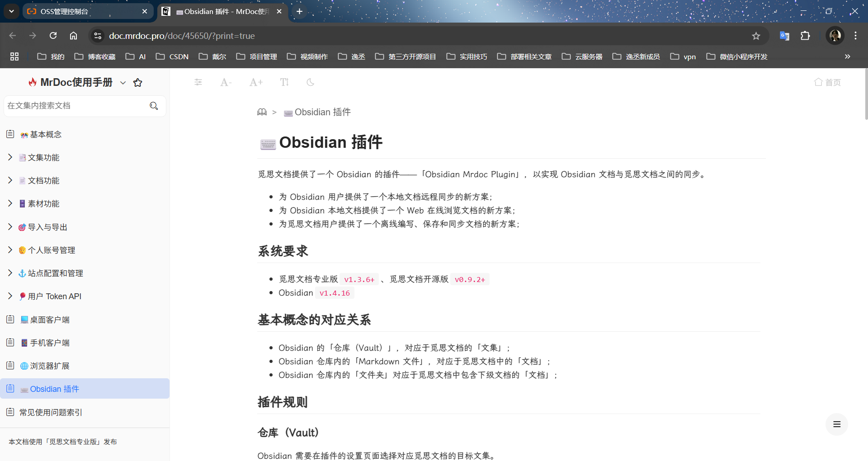Open the CSDN bookmark folder
The image size is (868, 461).
(172, 56)
